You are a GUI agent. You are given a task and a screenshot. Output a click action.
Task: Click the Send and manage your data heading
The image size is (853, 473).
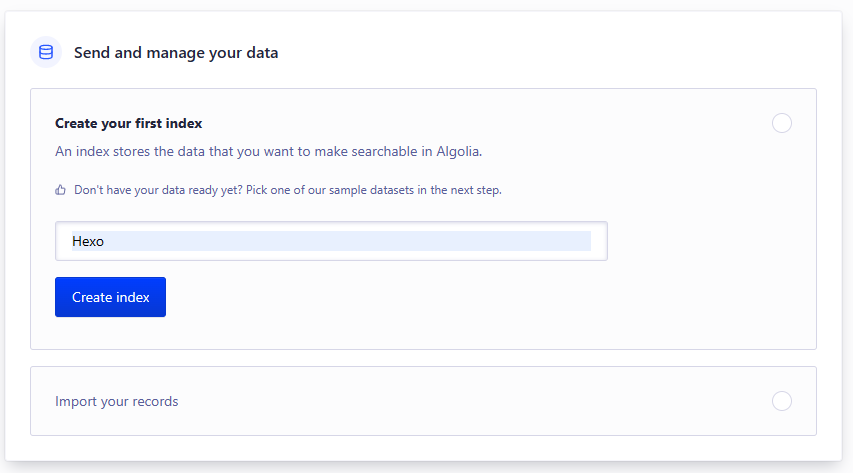point(176,52)
